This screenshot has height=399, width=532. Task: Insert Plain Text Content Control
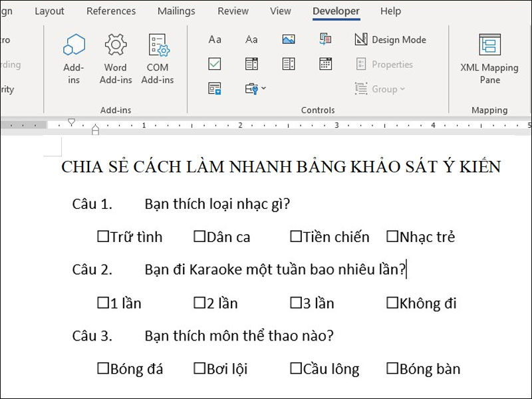[251, 39]
